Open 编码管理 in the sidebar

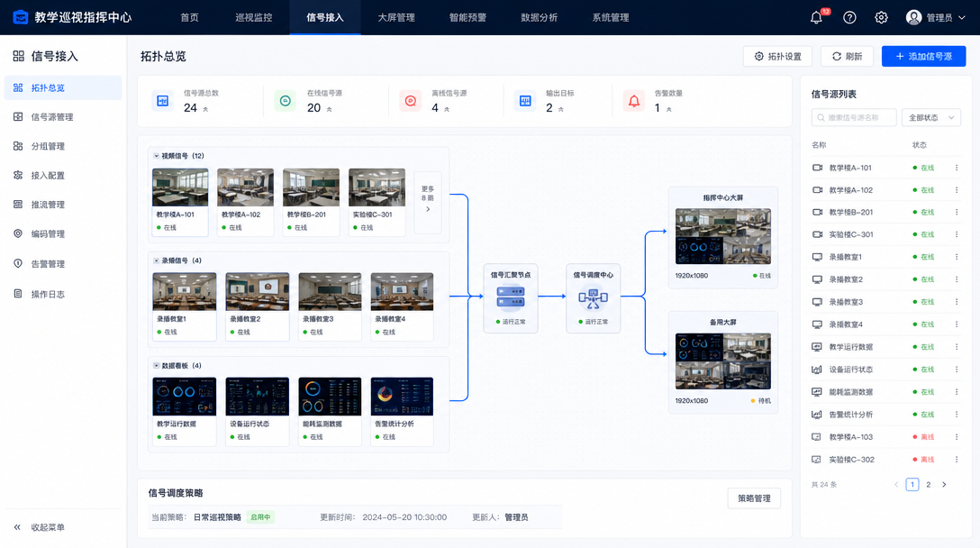coord(63,234)
